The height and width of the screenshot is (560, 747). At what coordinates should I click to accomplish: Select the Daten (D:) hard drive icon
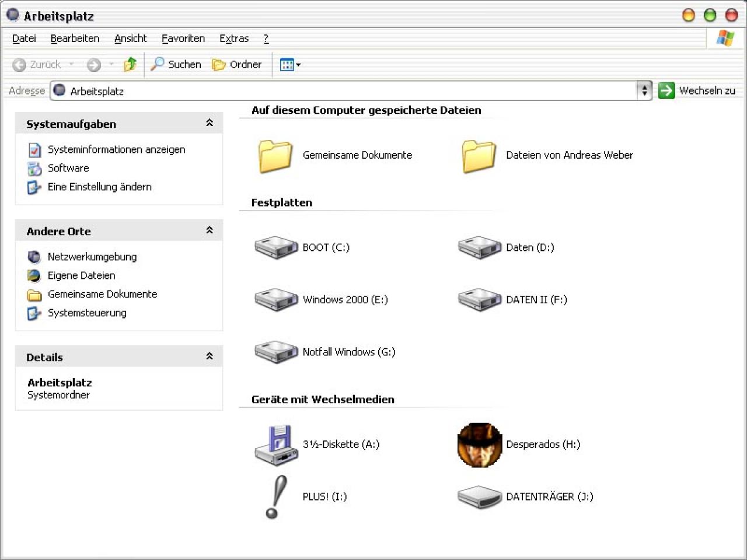click(x=480, y=247)
